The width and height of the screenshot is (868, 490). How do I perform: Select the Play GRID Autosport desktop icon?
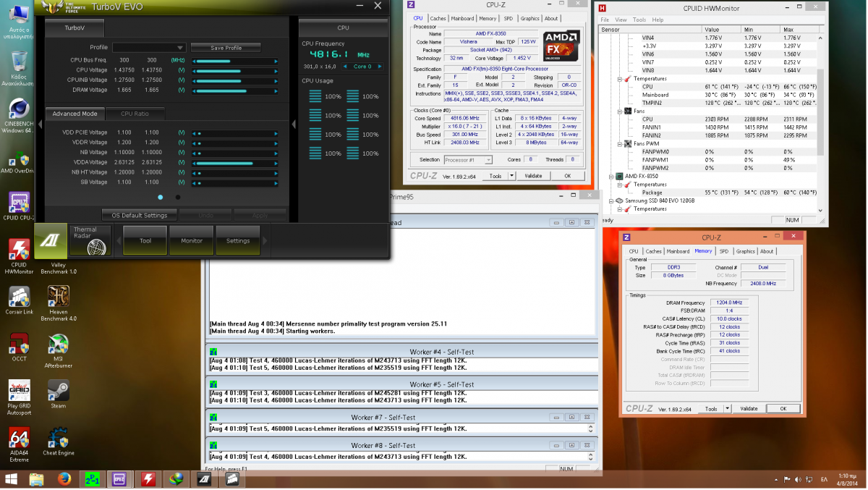point(19,398)
